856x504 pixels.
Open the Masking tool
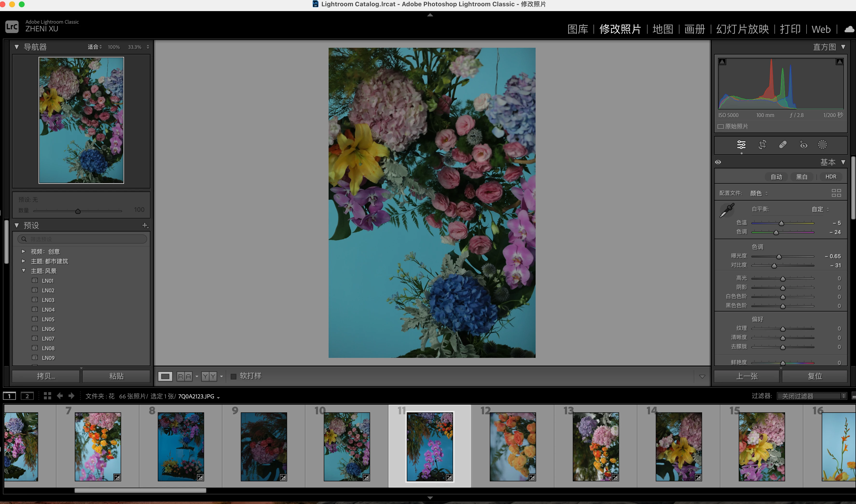click(822, 145)
